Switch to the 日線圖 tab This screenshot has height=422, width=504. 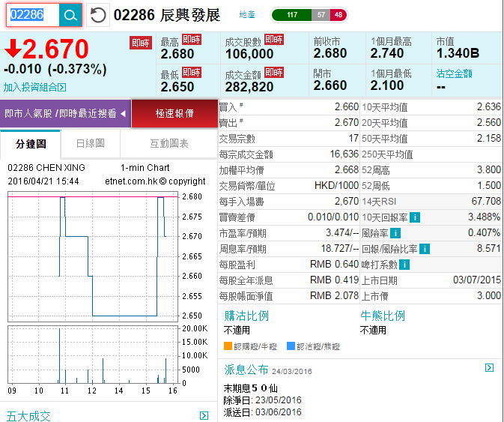pyautogui.click(x=90, y=143)
